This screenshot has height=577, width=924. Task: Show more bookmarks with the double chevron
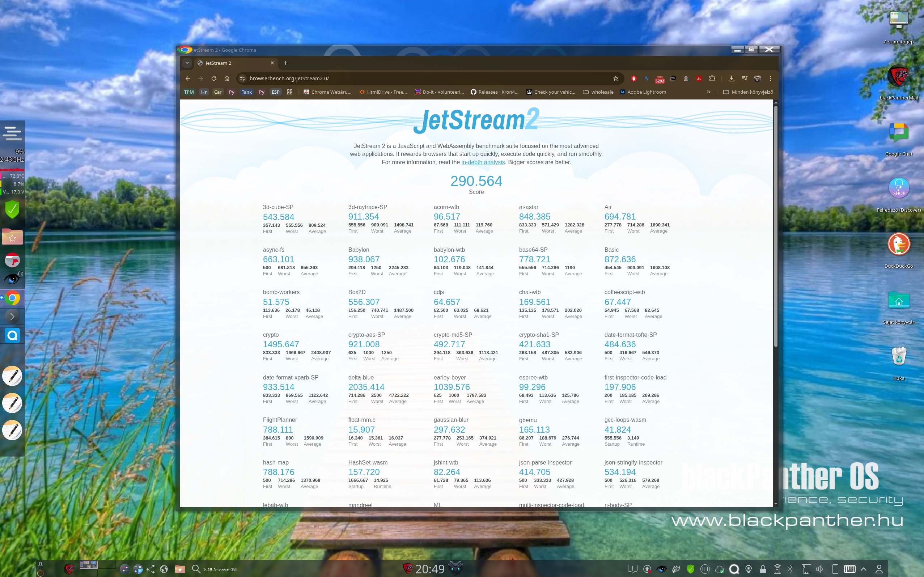(708, 92)
